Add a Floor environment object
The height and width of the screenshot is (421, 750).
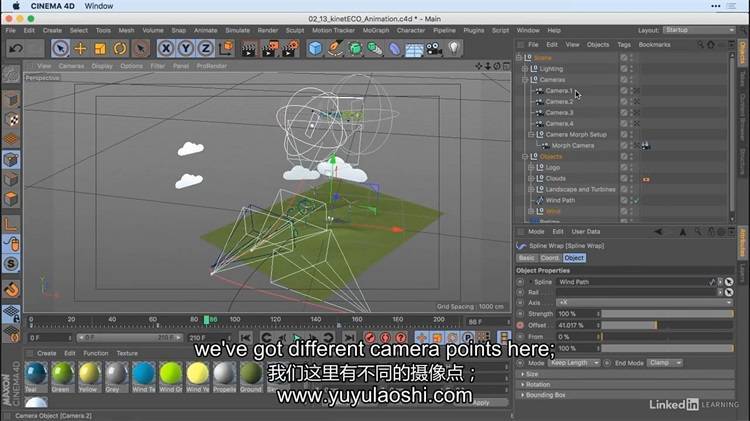click(x=414, y=49)
